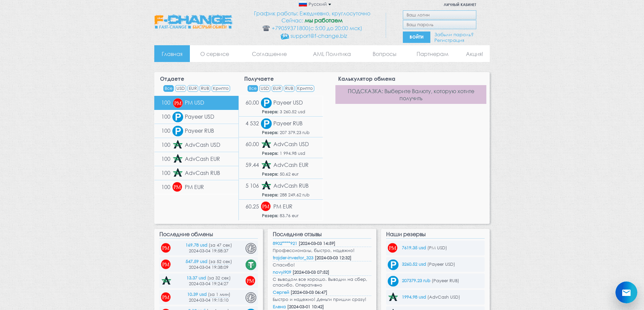Screen dimensions: 644x310
Task: Select the Все filter under Получаете
Action: 252,88
